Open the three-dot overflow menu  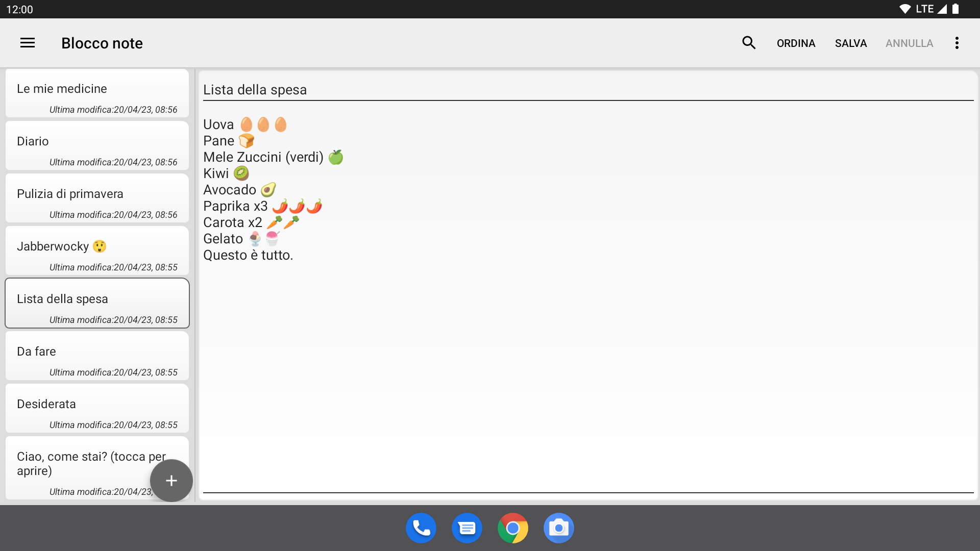957,43
